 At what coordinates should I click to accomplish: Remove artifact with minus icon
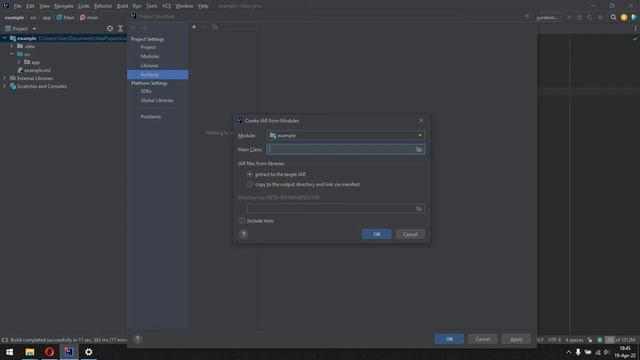204,27
